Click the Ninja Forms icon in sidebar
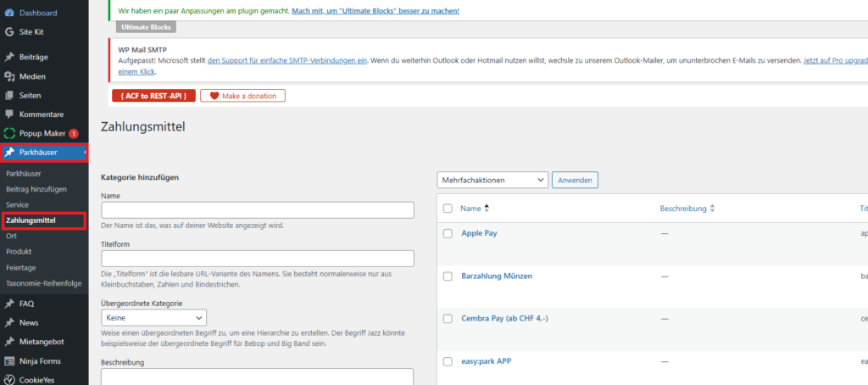Viewport: 868px width, 385px height. (x=9, y=360)
